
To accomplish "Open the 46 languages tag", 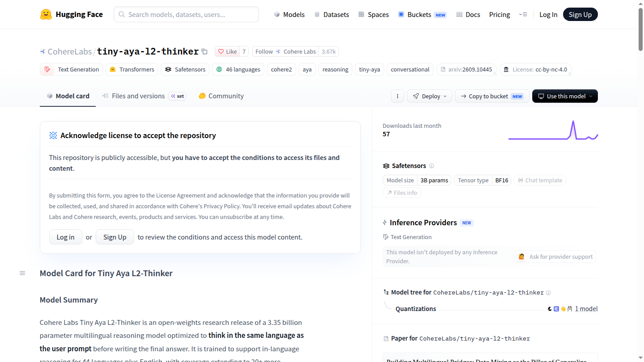I will coord(238,69).
